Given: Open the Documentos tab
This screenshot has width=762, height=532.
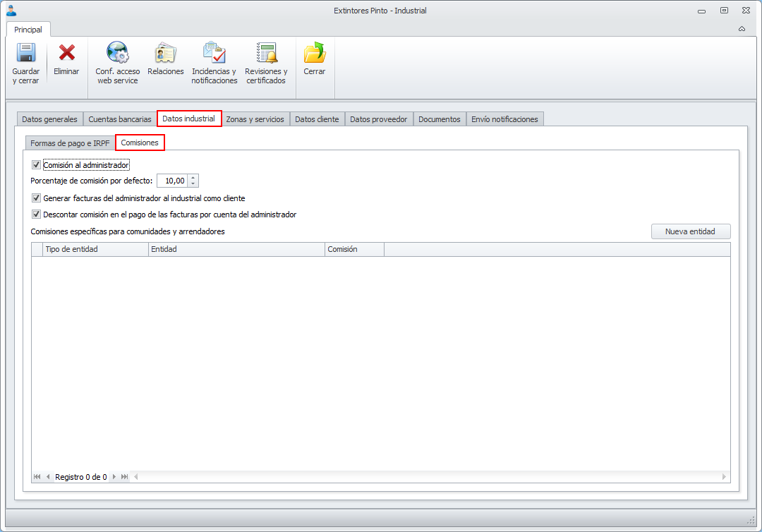Looking at the screenshot, I should pos(440,119).
